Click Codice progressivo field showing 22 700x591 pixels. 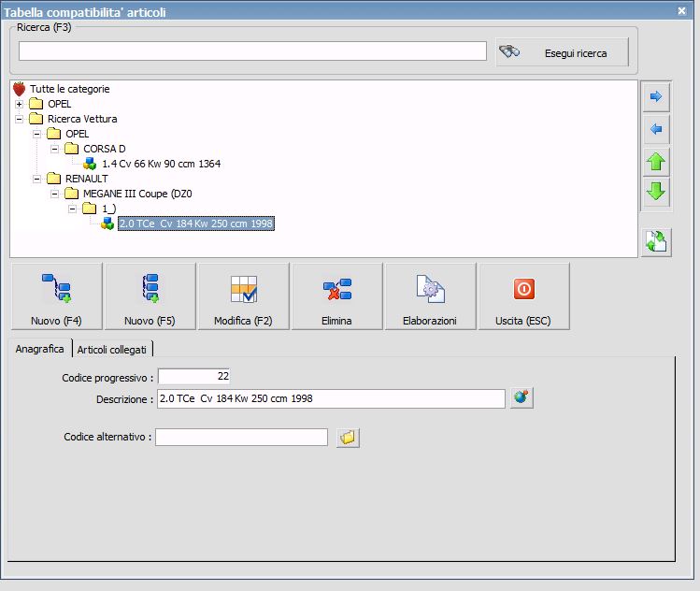(194, 376)
